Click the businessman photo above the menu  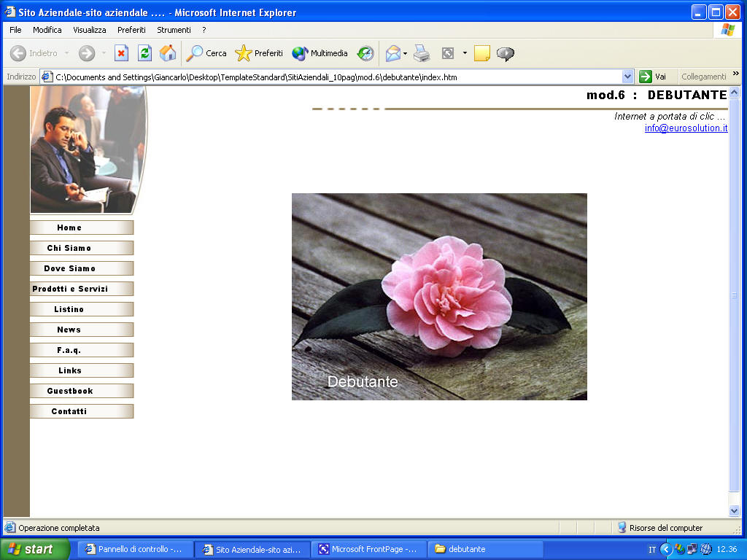[x=88, y=149]
